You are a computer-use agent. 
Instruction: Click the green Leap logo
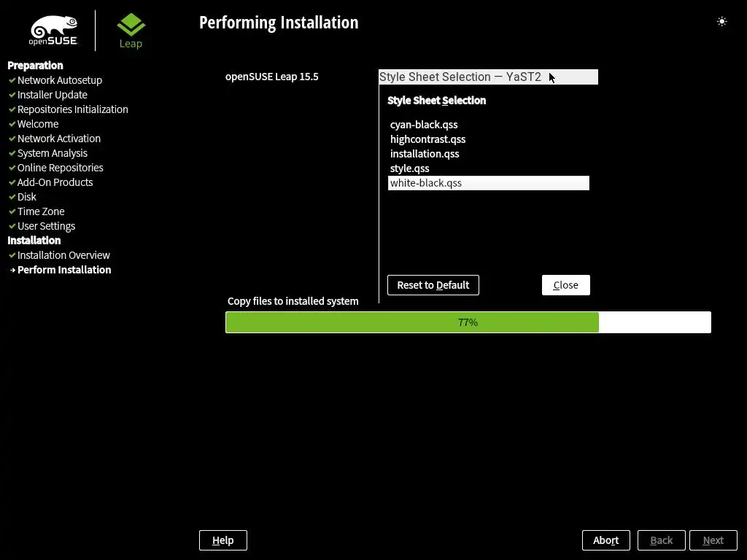pos(131,31)
